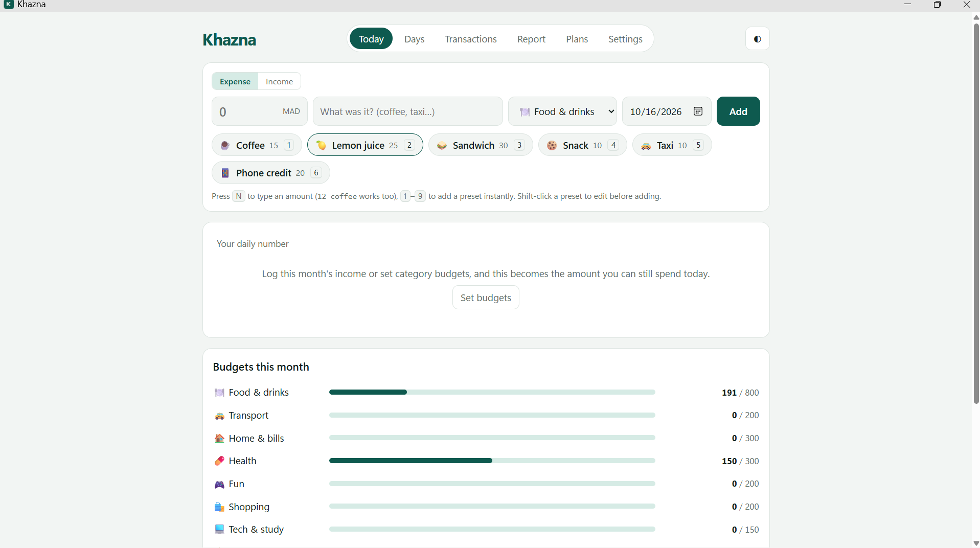Click the 10/16/2026 date field
The image size is (980, 548).
pos(667,111)
